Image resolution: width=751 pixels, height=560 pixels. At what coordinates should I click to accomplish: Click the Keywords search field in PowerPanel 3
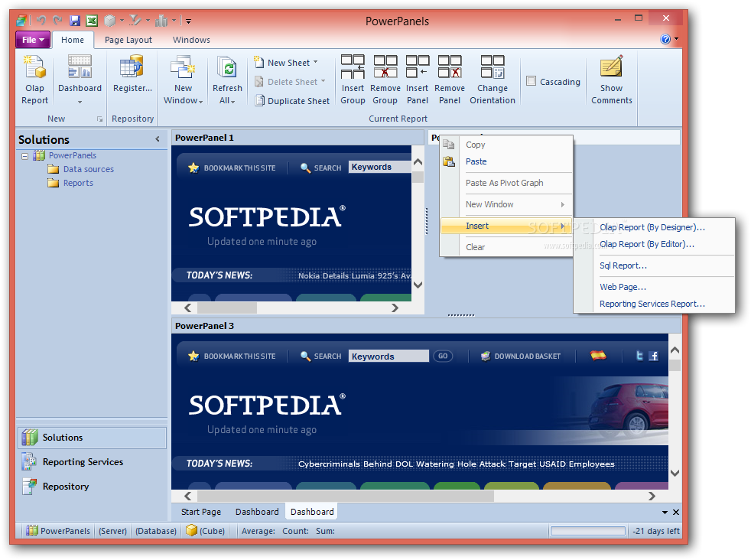(x=389, y=356)
